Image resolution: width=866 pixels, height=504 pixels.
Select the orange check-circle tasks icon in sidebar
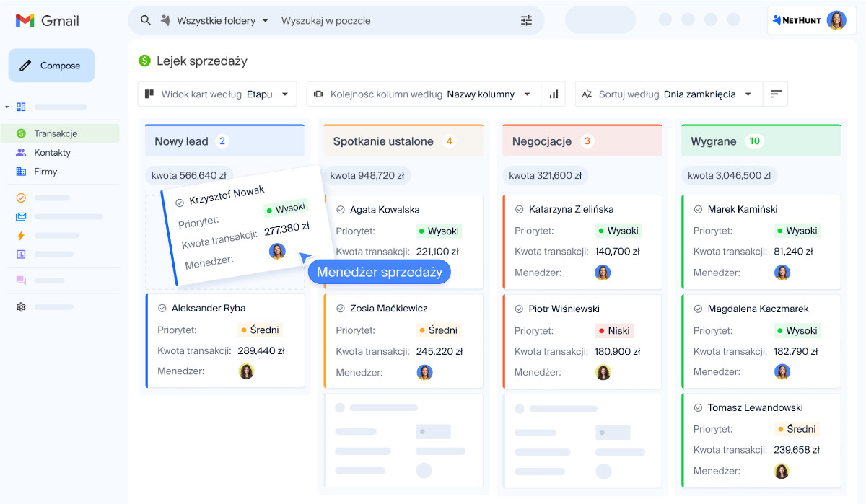pos(20,197)
